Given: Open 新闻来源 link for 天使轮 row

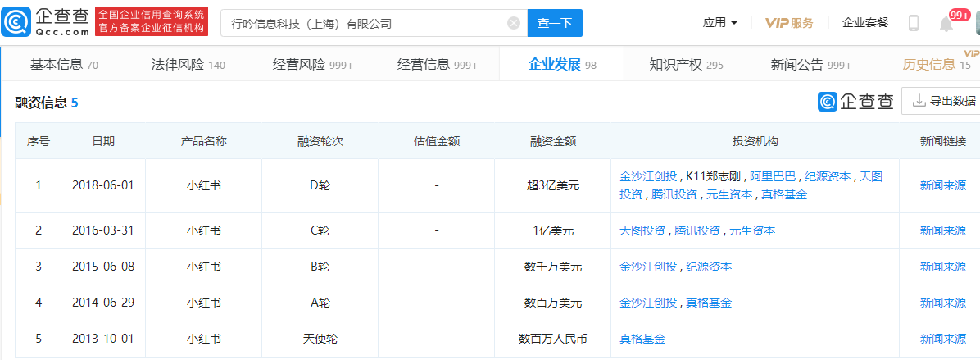Looking at the screenshot, I should coord(942,339).
